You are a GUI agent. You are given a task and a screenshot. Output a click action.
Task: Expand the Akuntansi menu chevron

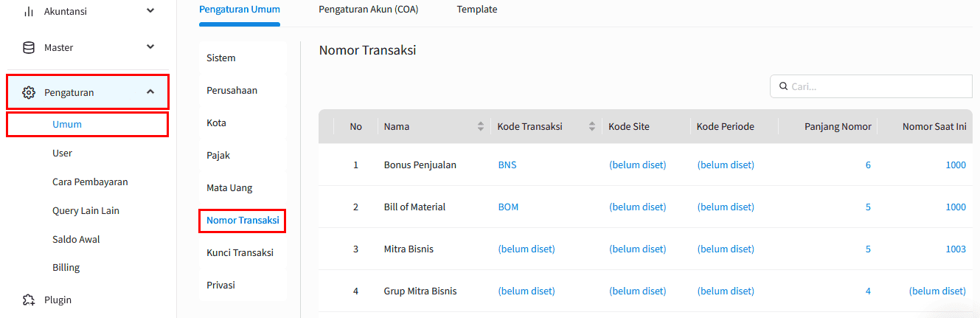(x=150, y=11)
